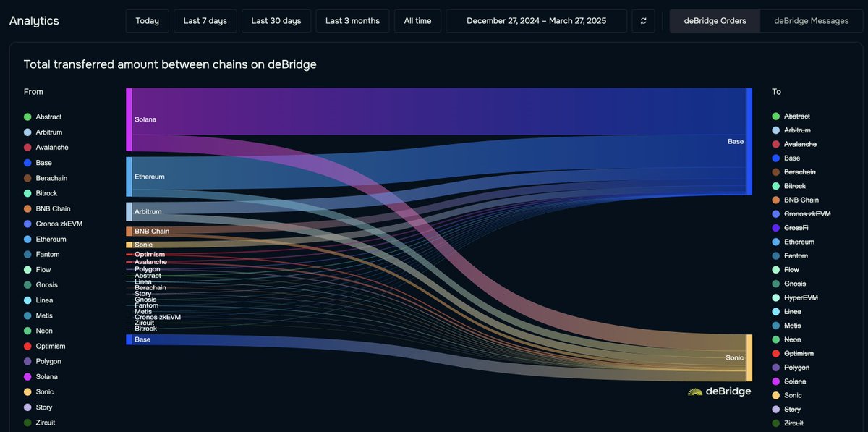This screenshot has width=868, height=432.
Task: Click the Solana source node in the Sankey chart
Action: tap(129, 119)
